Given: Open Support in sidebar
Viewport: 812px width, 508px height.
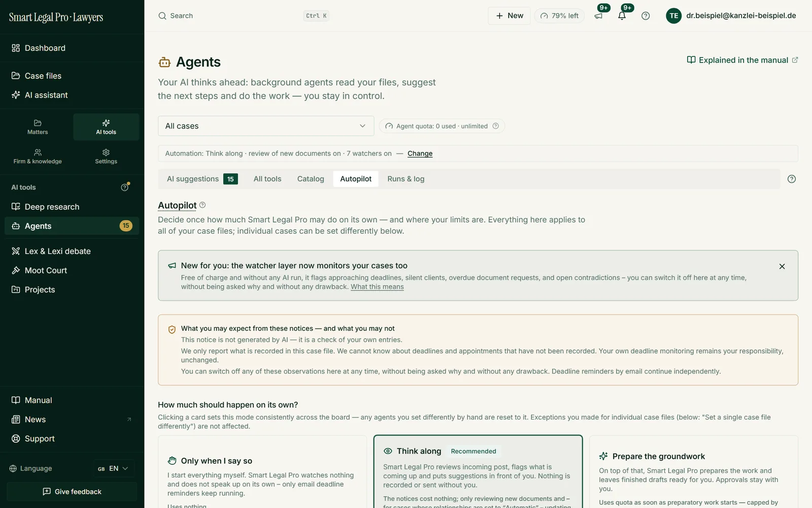Looking at the screenshot, I should (72, 438).
